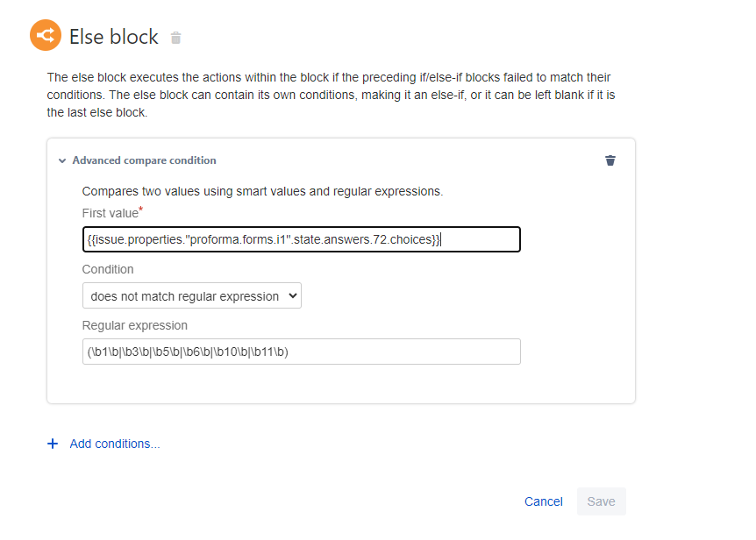Image resolution: width=756 pixels, height=540 pixels.
Task: Click the 'Compares two values' helper text
Action: (x=262, y=191)
